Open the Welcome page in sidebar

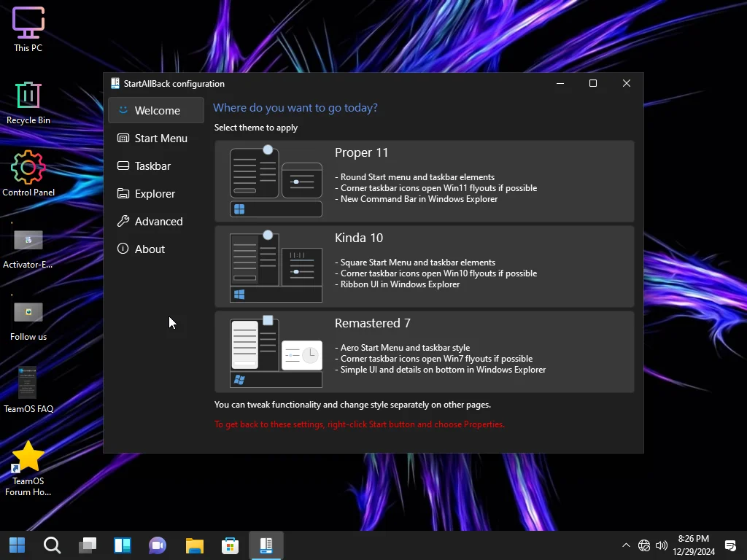click(156, 111)
